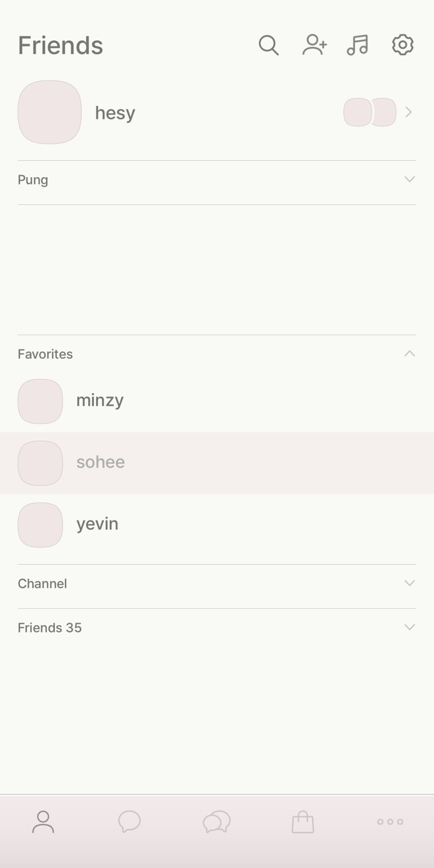
Task: Open the settings gear icon
Action: click(x=403, y=45)
